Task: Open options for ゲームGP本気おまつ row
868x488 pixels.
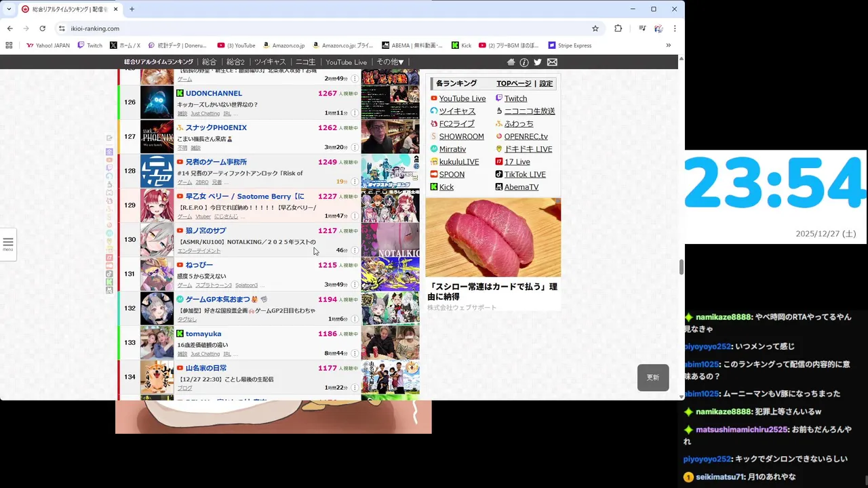Action: (x=355, y=319)
